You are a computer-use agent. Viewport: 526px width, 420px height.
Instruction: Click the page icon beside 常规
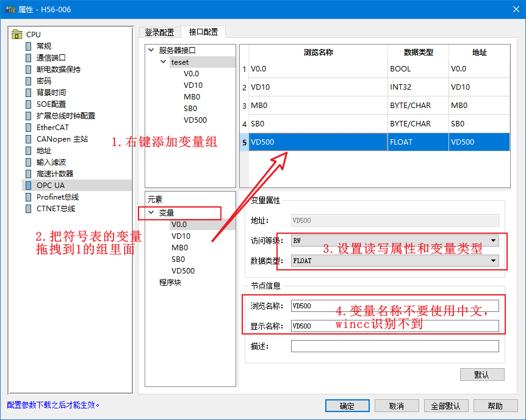click(29, 46)
